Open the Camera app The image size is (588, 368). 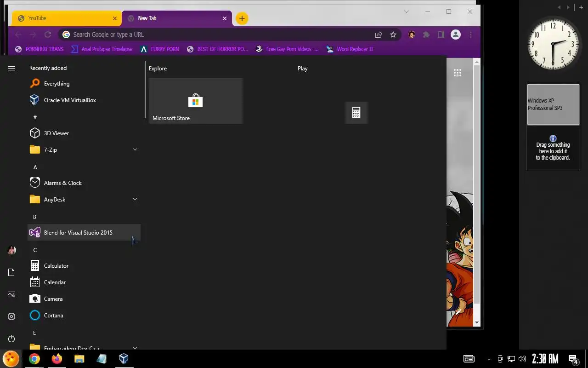coord(84,299)
